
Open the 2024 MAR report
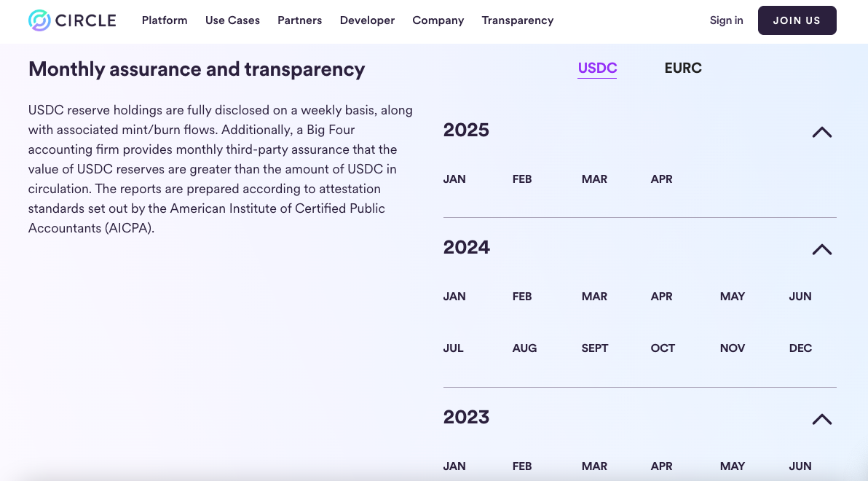[x=594, y=297]
